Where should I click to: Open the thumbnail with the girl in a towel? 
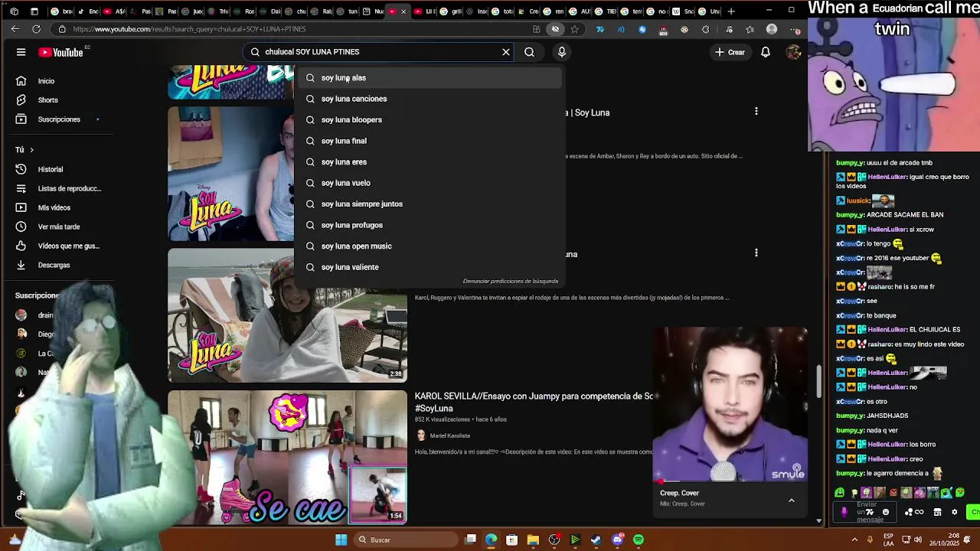[x=288, y=315]
